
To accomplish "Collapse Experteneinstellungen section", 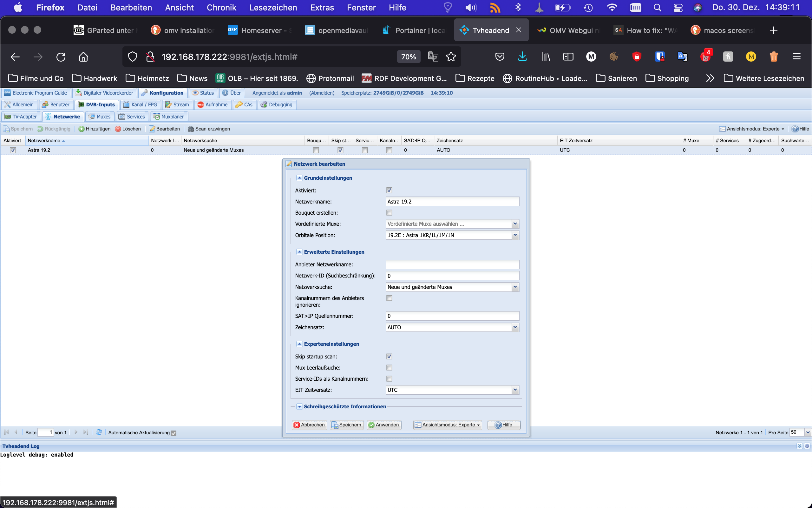I will [299, 344].
